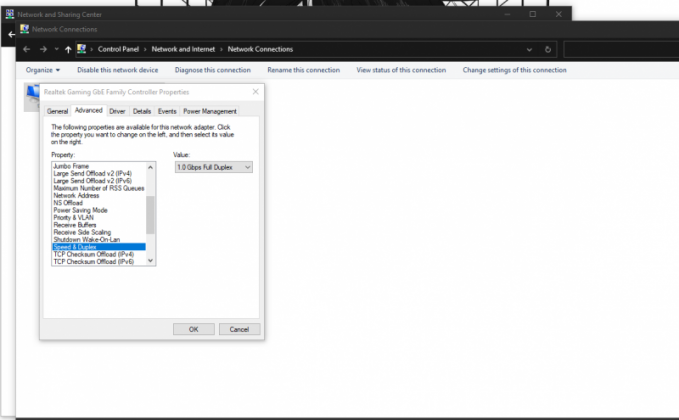Image resolution: width=679 pixels, height=420 pixels.
Task: Select Speed & Duplex property
Action: (99, 247)
